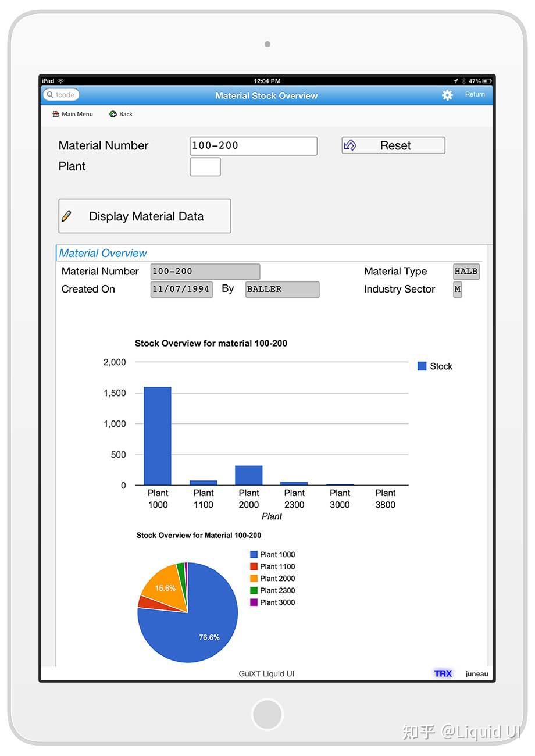The width and height of the screenshot is (535, 756).
Task: Click the undo-style icon inside Reset button
Action: click(x=349, y=145)
